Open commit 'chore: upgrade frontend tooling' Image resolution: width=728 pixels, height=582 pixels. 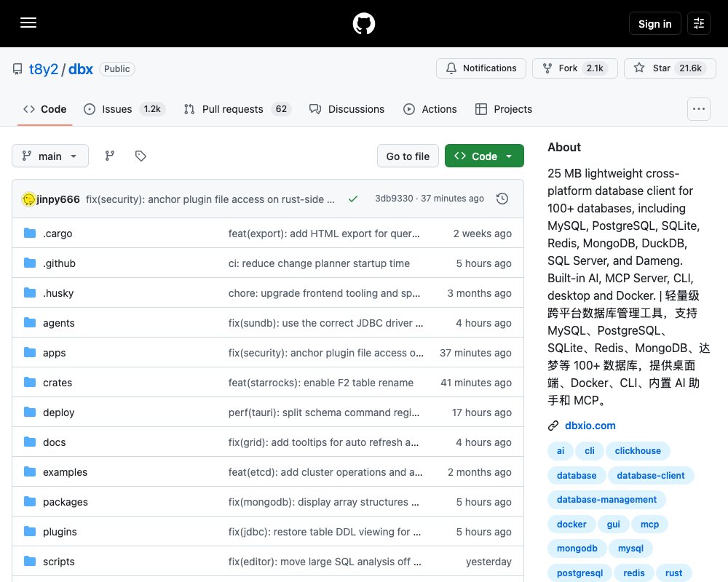[x=324, y=293]
